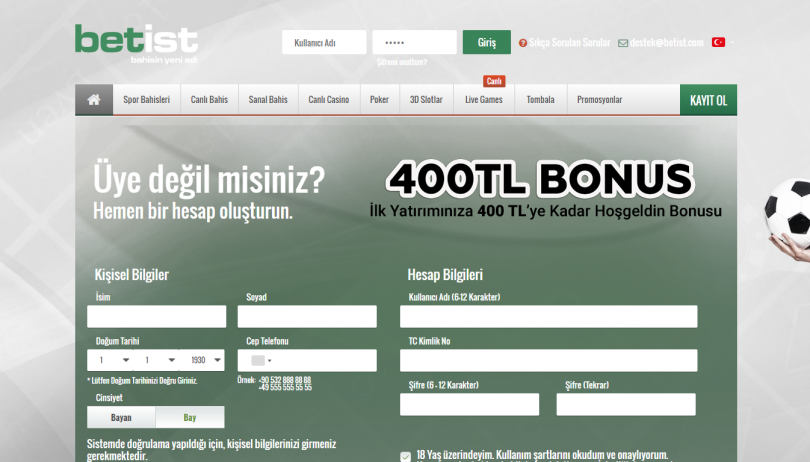Open Sanal Bahis menu

pos(268,100)
